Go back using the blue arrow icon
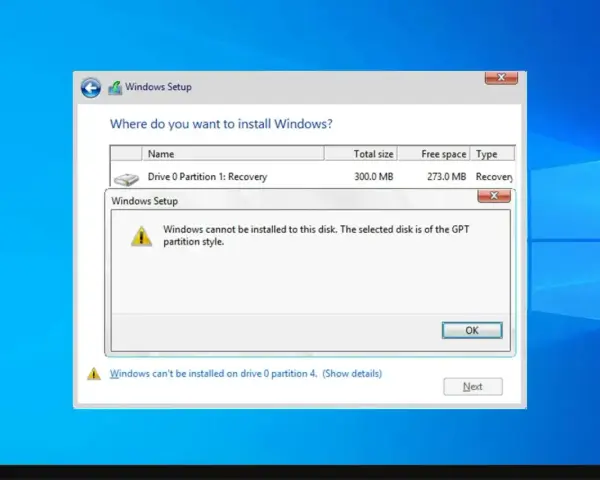The width and height of the screenshot is (600, 480). point(91,88)
